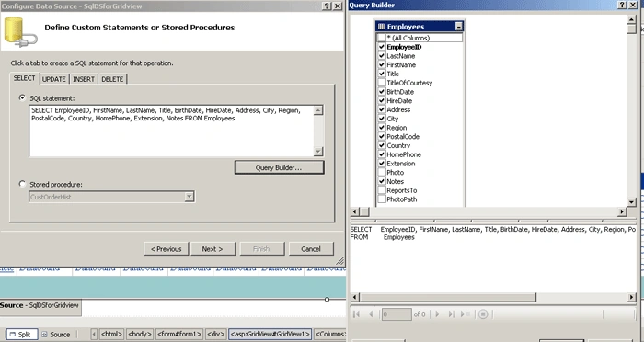Select the <asp:GridView#GridView1> tag

(270, 335)
